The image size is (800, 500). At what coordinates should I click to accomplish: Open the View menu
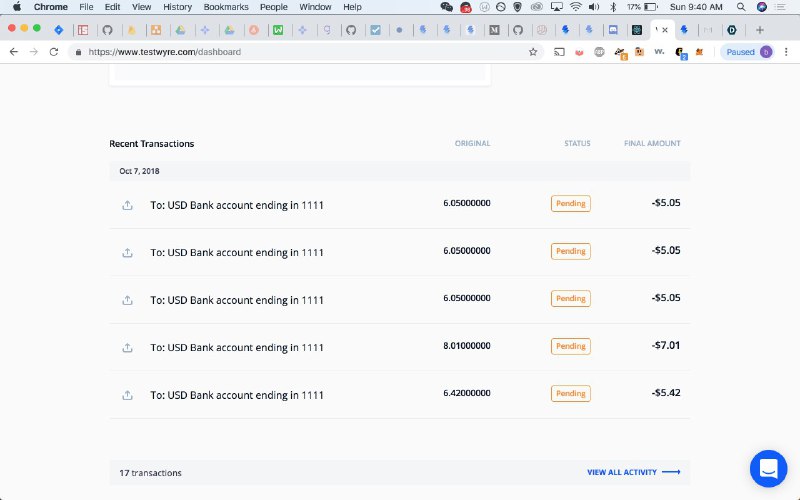pyautogui.click(x=141, y=7)
